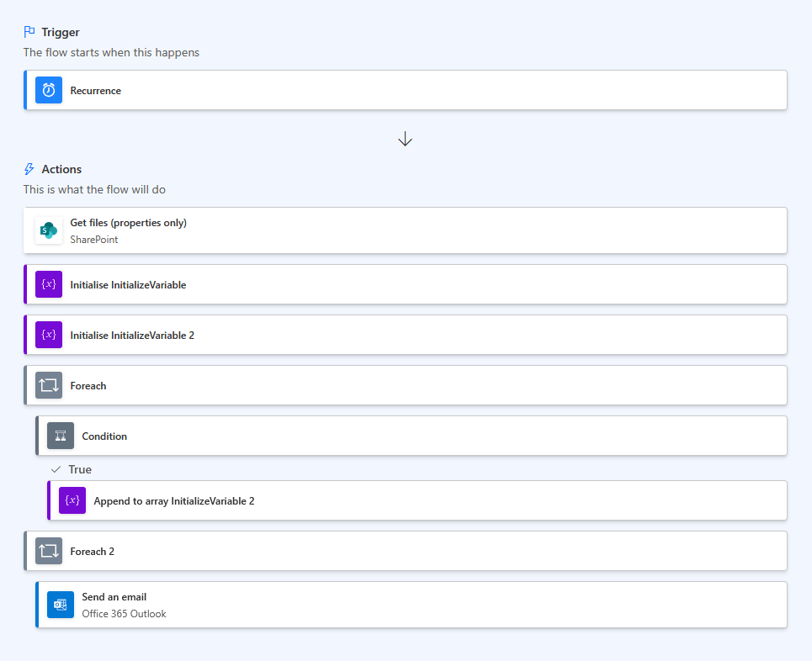
Task: Click the loop icon on Foreach
Action: click(49, 385)
